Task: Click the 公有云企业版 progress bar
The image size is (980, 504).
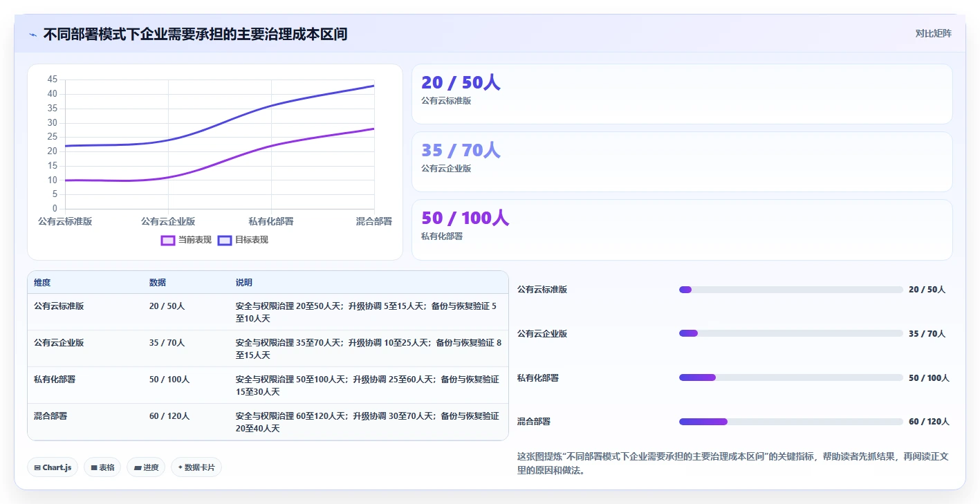Action: pos(791,333)
